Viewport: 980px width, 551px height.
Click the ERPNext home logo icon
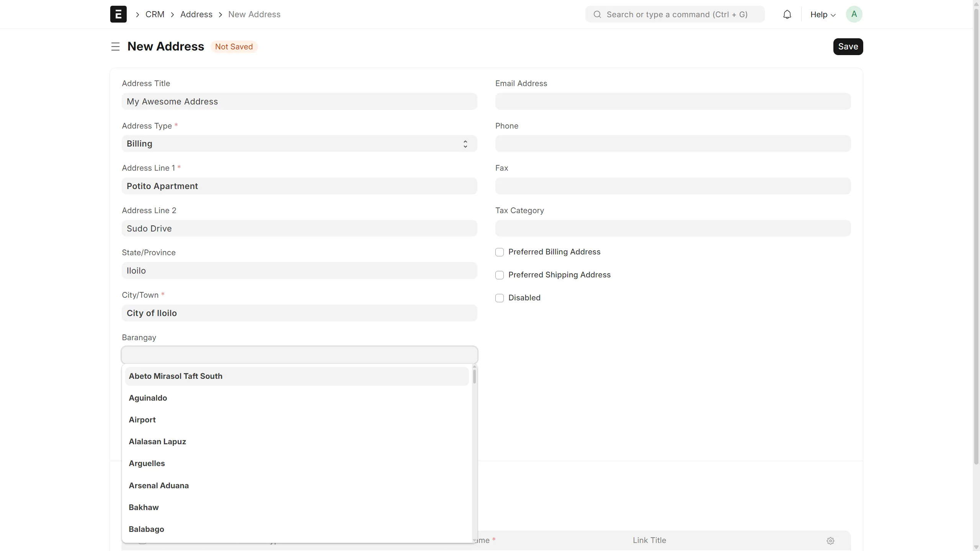pos(118,14)
